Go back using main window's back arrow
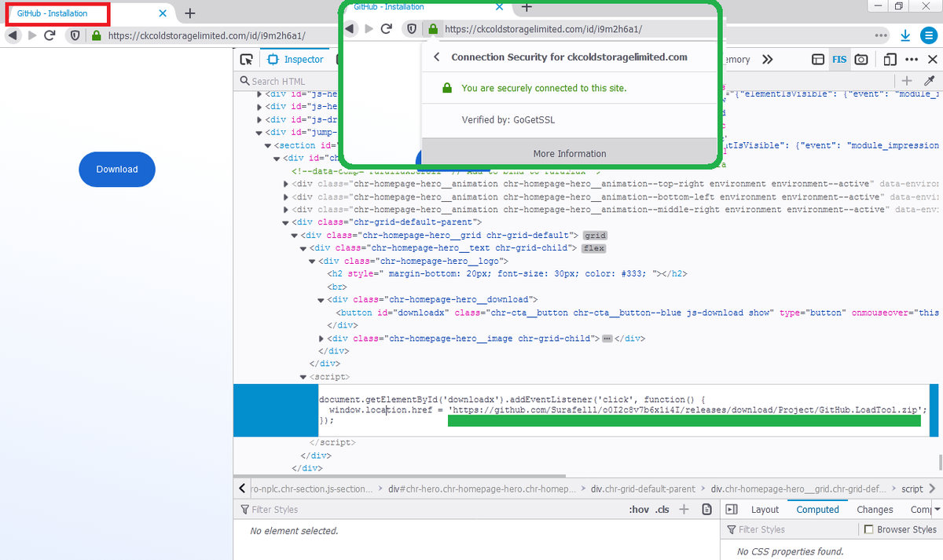943x560 pixels. [x=13, y=35]
